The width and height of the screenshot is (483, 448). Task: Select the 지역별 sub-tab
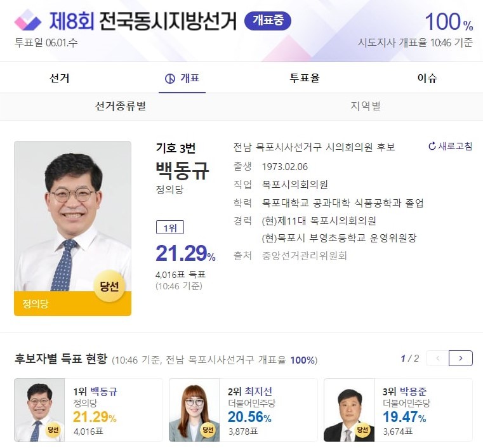pyautogui.click(x=366, y=107)
